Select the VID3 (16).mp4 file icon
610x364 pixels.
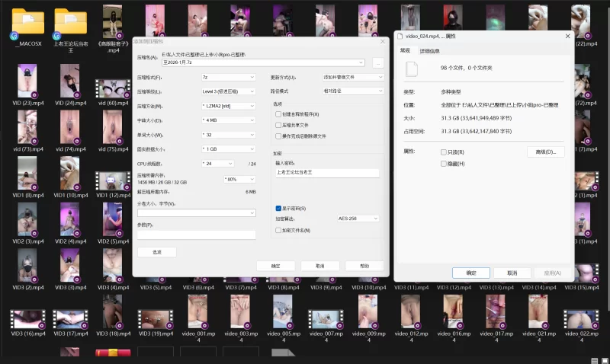pyautogui.click(x=27, y=319)
